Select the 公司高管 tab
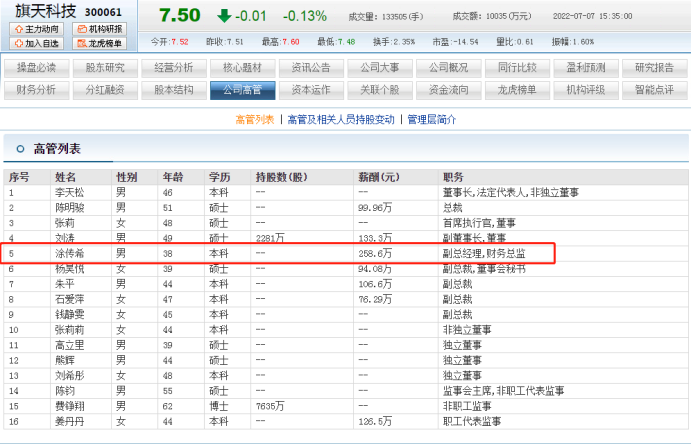The width and height of the screenshot is (691, 444). [x=242, y=90]
